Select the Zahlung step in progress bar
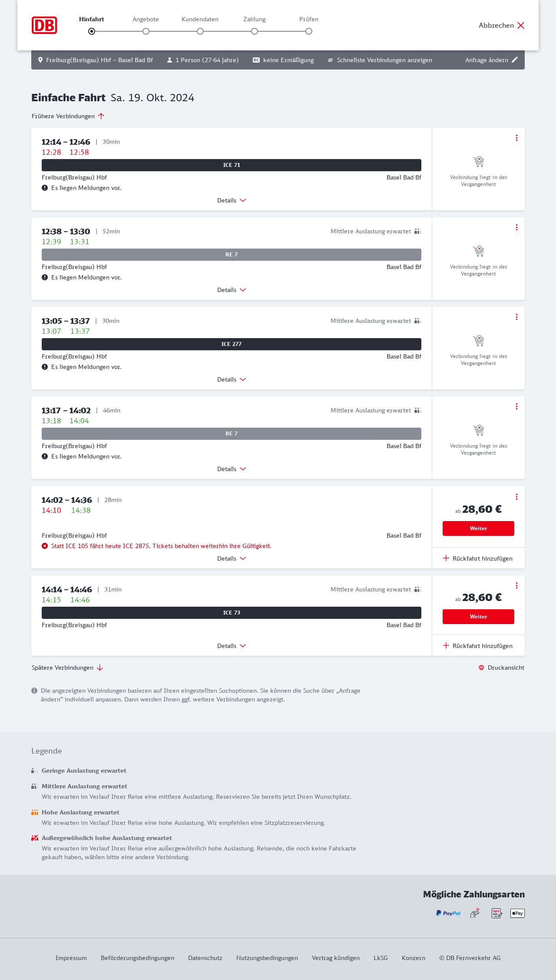This screenshot has height=980, width=556. 255,31
